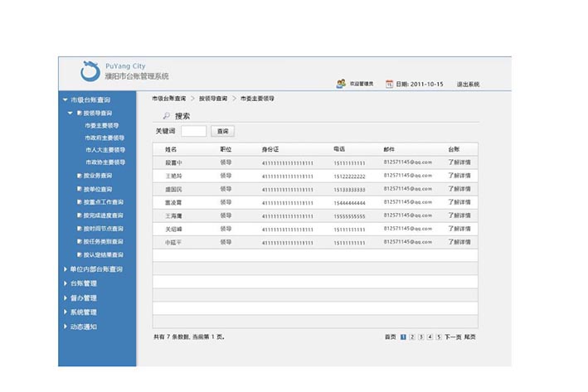Image resolution: width=588 pixels, height=392 pixels.
Task: Open 按时间节点查询 in the sidebar
Action: click(103, 228)
